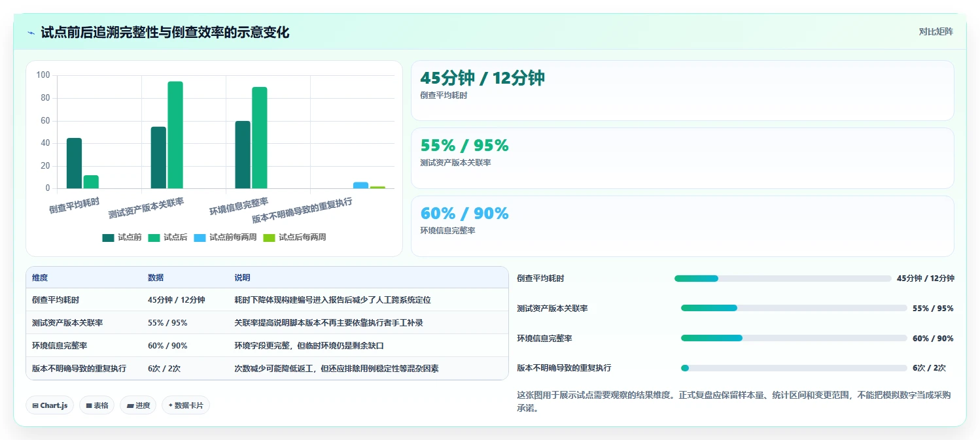The height and width of the screenshot is (440, 980).
Task: Click the large 45分钟 / 12分钟 card value
Action: 482,78
